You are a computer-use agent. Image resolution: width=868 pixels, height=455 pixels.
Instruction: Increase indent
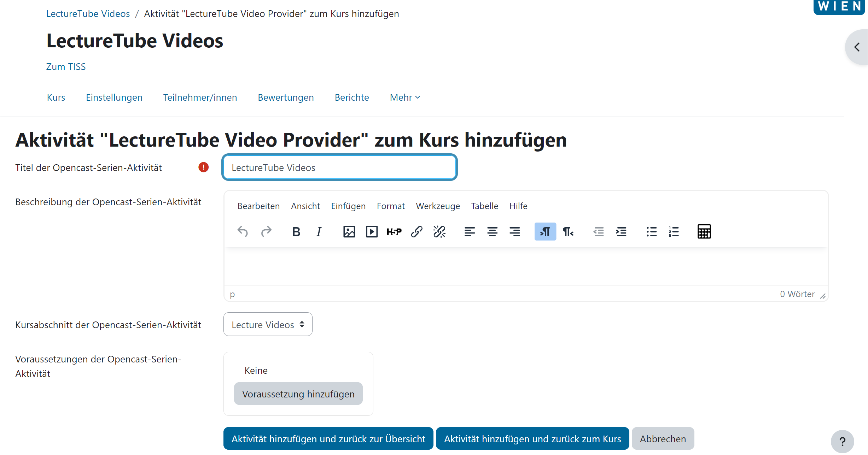pos(621,232)
